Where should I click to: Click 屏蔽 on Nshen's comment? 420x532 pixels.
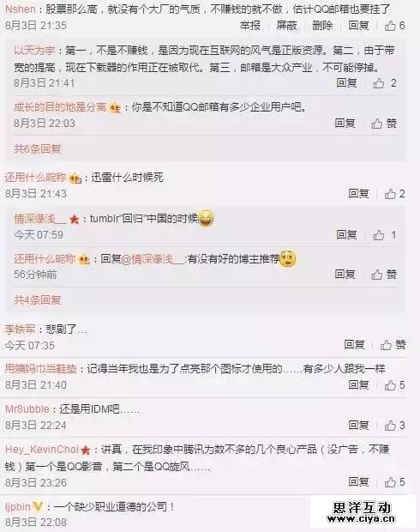(x=286, y=26)
